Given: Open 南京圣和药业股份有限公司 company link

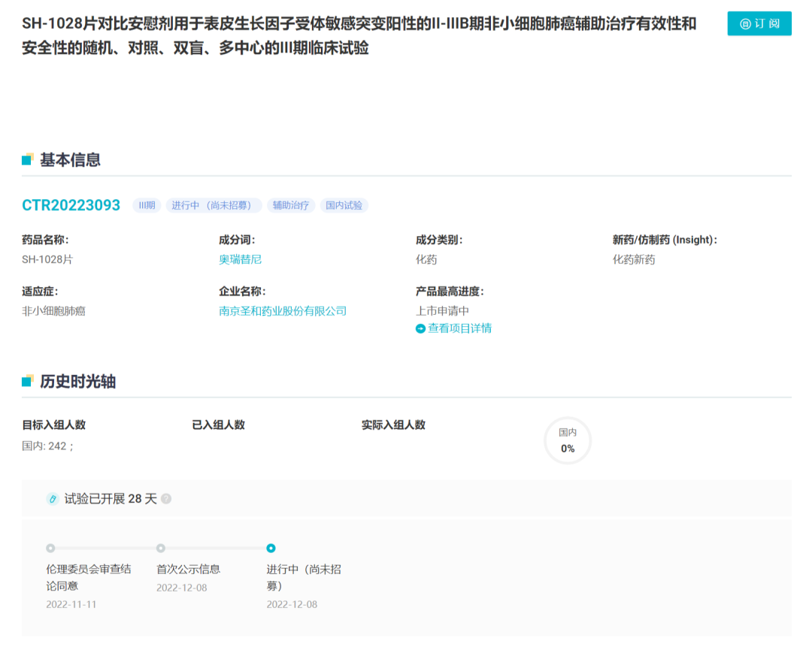Looking at the screenshot, I should (283, 311).
